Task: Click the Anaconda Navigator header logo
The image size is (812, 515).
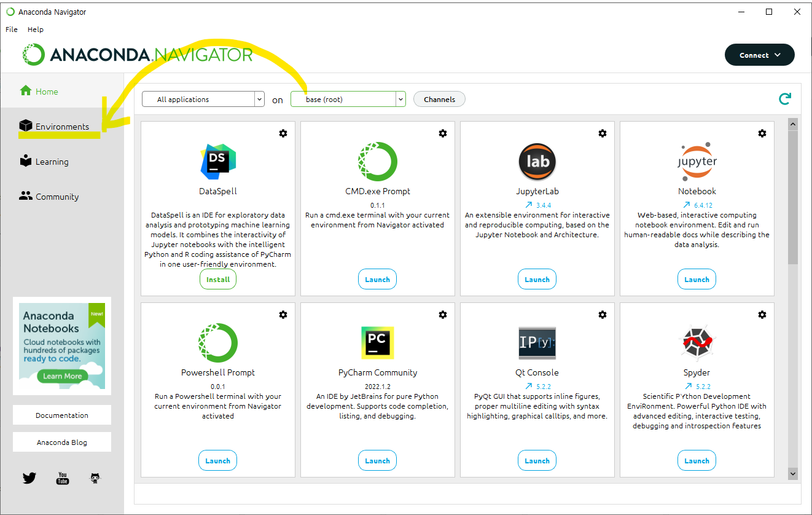Action: click(x=138, y=55)
